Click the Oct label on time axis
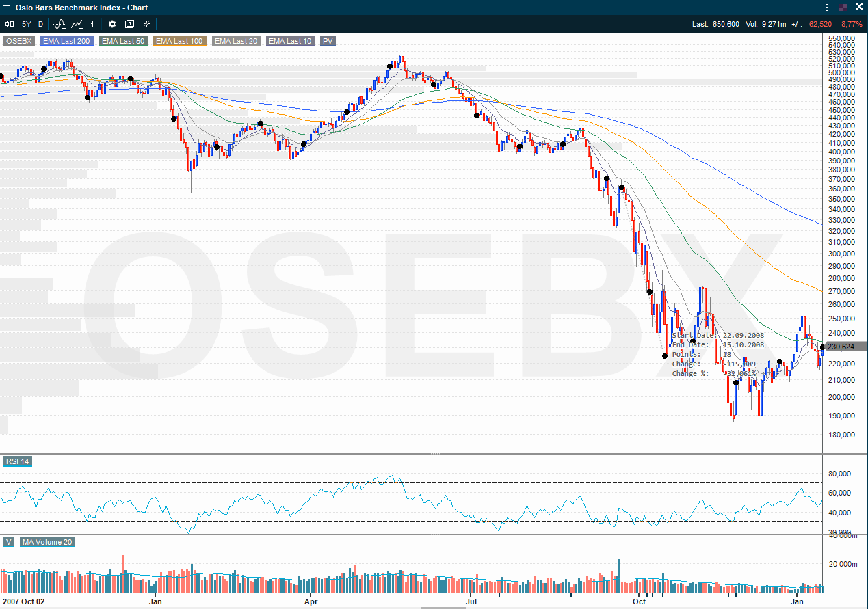This screenshot has height=609, width=868. tap(639, 601)
